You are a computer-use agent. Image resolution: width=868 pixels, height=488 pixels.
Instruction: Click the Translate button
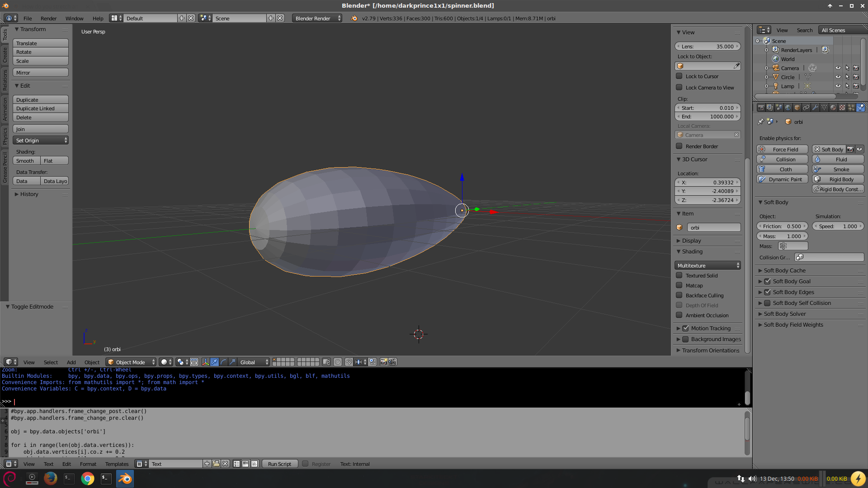(x=41, y=43)
